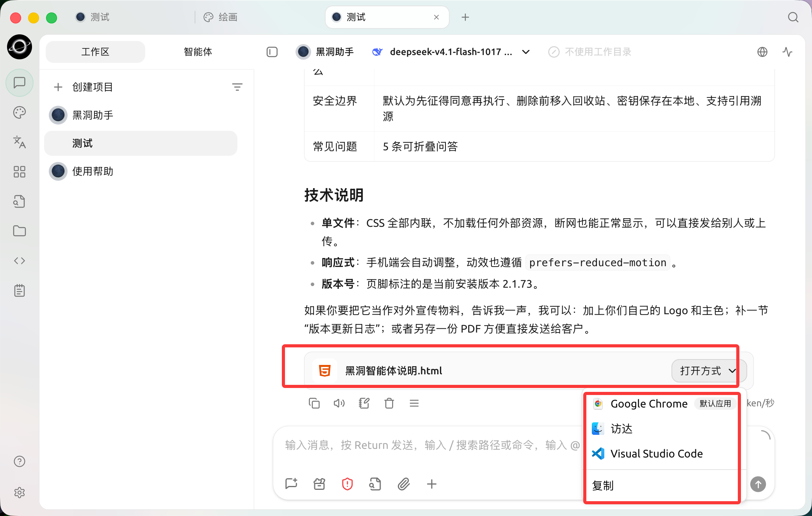Image resolution: width=812 pixels, height=516 pixels.
Task: Open the document search sidebar icon
Action: (20, 201)
